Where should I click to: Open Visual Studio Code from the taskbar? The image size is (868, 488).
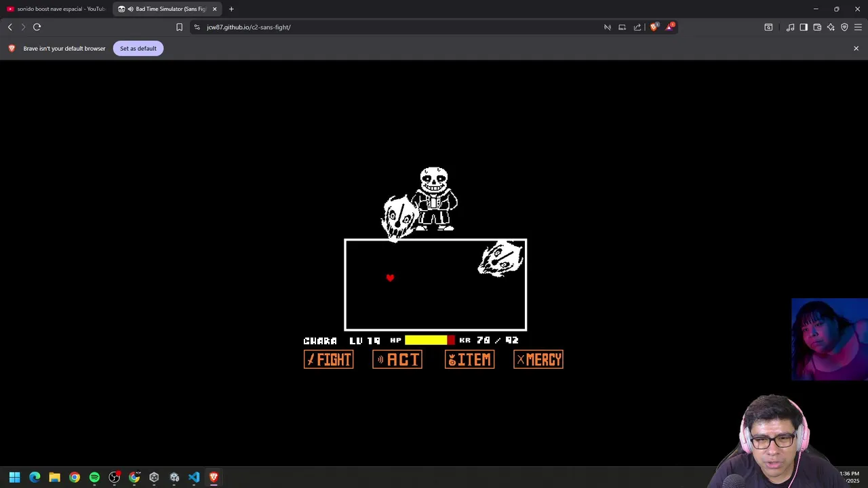[194, 477]
